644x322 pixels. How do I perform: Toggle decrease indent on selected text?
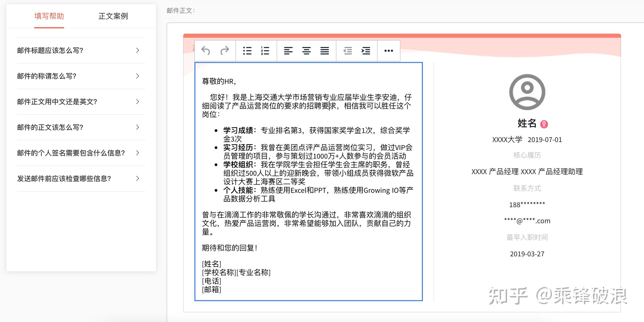click(x=348, y=50)
